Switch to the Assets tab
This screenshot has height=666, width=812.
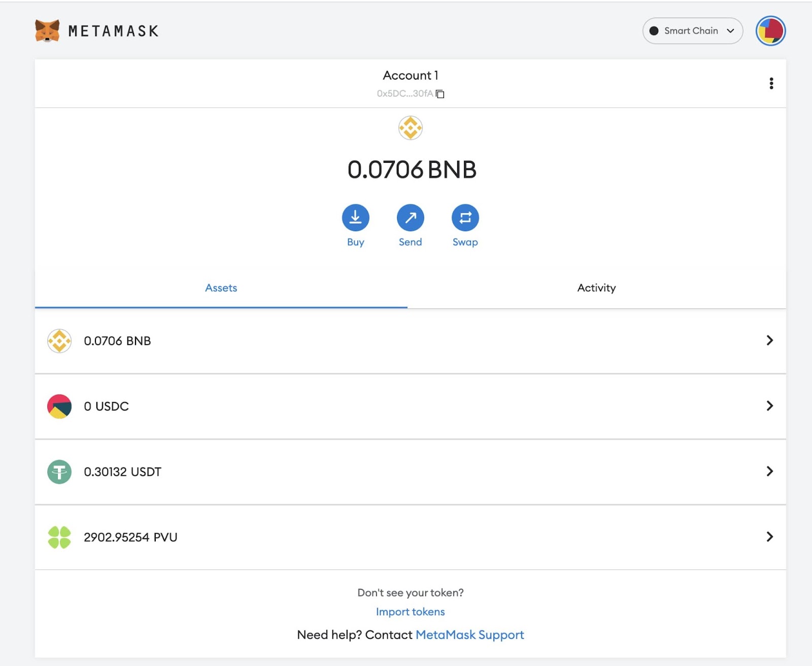click(221, 288)
